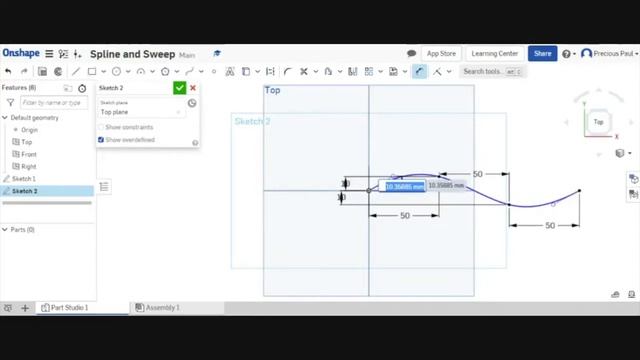Expand the Trim tool dropdown arrow

coord(316,71)
